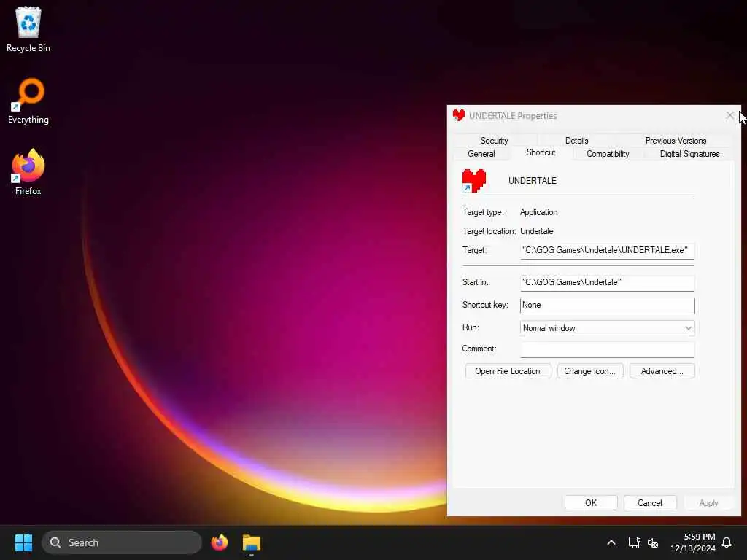Image resolution: width=747 pixels, height=560 pixels.
Task: Expand the Run dropdown showing Normal window
Action: point(607,328)
